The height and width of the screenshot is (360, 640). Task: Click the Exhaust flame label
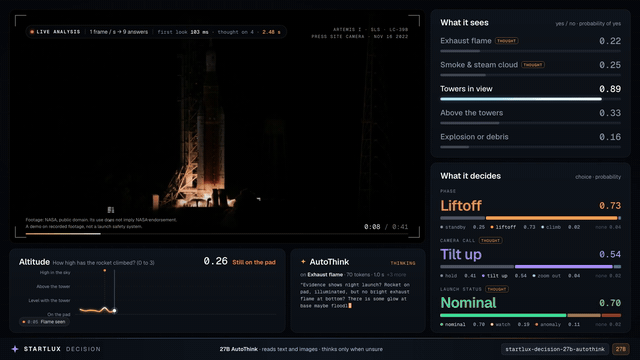coord(466,41)
